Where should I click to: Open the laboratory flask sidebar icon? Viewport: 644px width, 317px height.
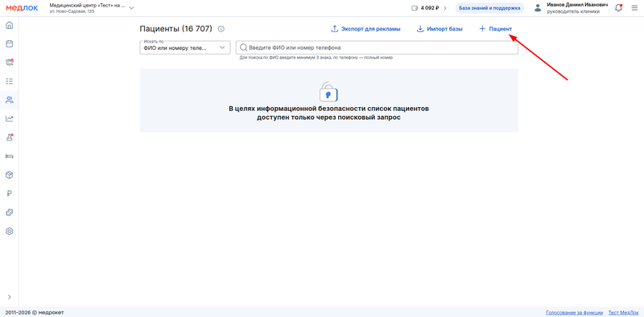[x=9, y=138]
